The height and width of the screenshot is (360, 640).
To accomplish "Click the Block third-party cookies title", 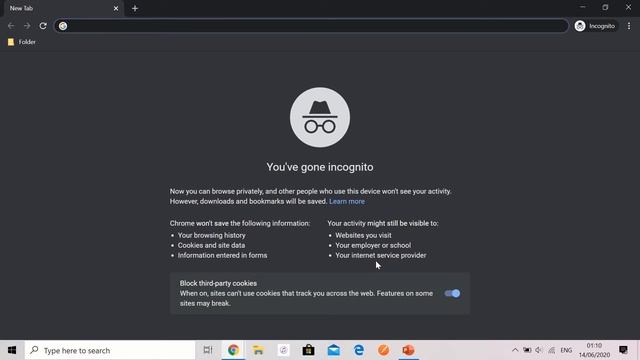I will click(x=218, y=283).
